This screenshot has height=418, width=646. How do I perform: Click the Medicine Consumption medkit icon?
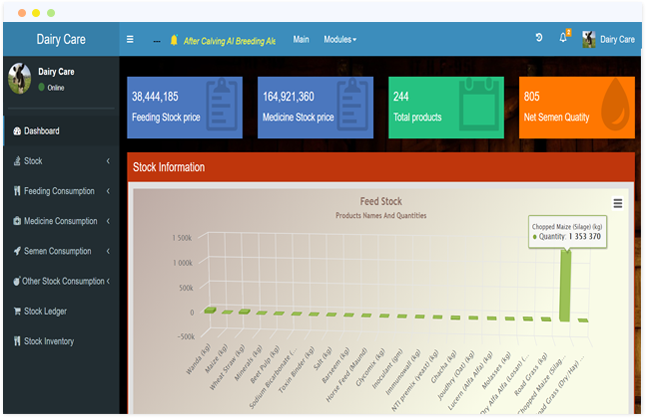click(x=17, y=221)
